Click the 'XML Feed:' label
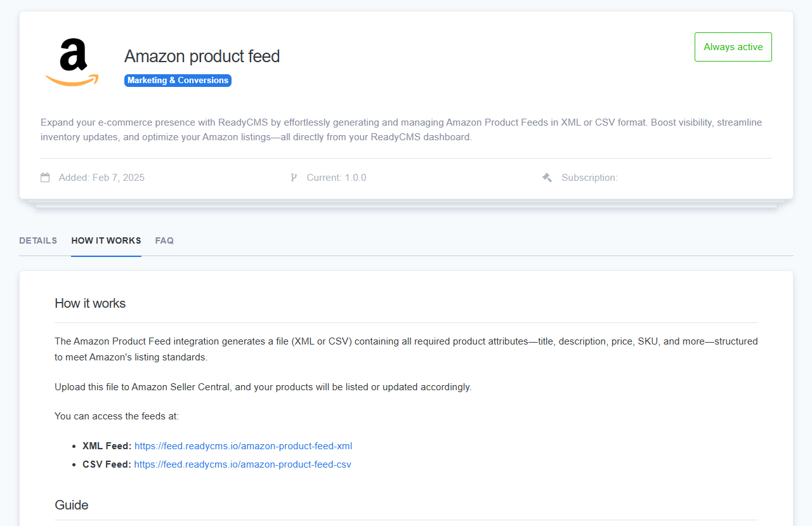812x526 pixels. (107, 446)
